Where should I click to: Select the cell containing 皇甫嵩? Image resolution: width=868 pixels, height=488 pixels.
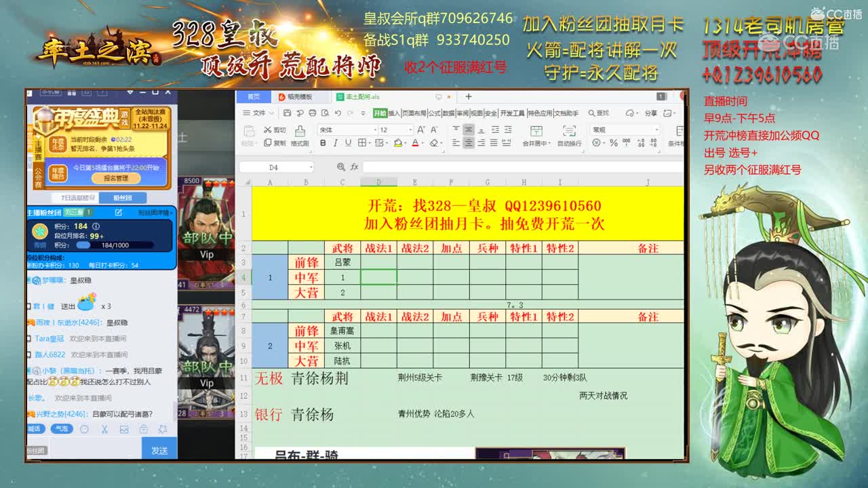click(342, 331)
